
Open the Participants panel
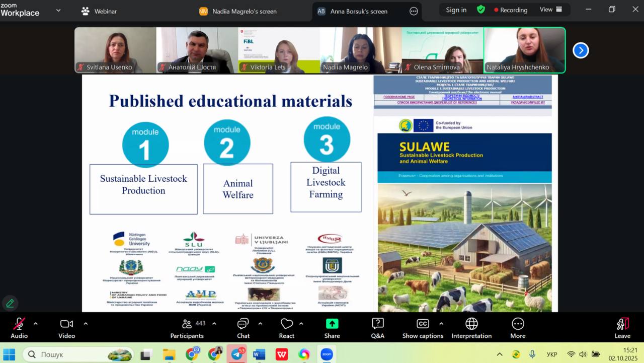pyautogui.click(x=187, y=324)
